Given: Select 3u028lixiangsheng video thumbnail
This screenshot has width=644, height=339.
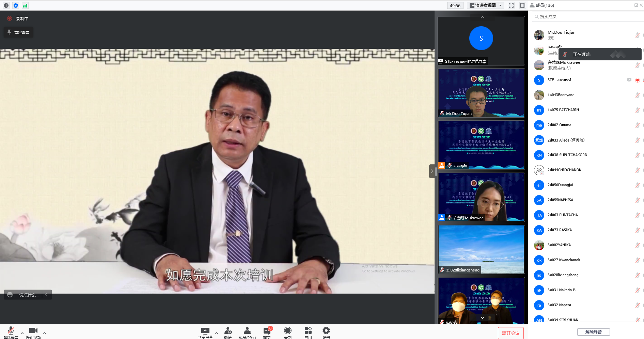Looking at the screenshot, I should point(481,249).
